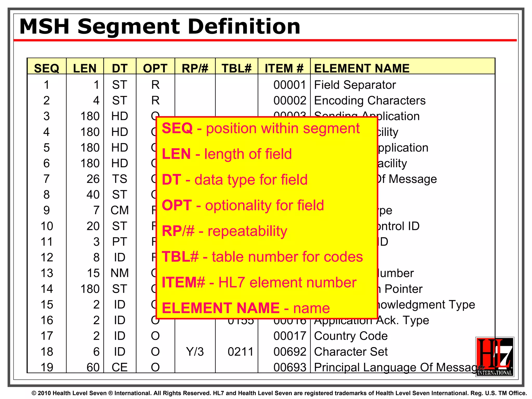Click the Y/3 repeatability value

(x=195, y=352)
